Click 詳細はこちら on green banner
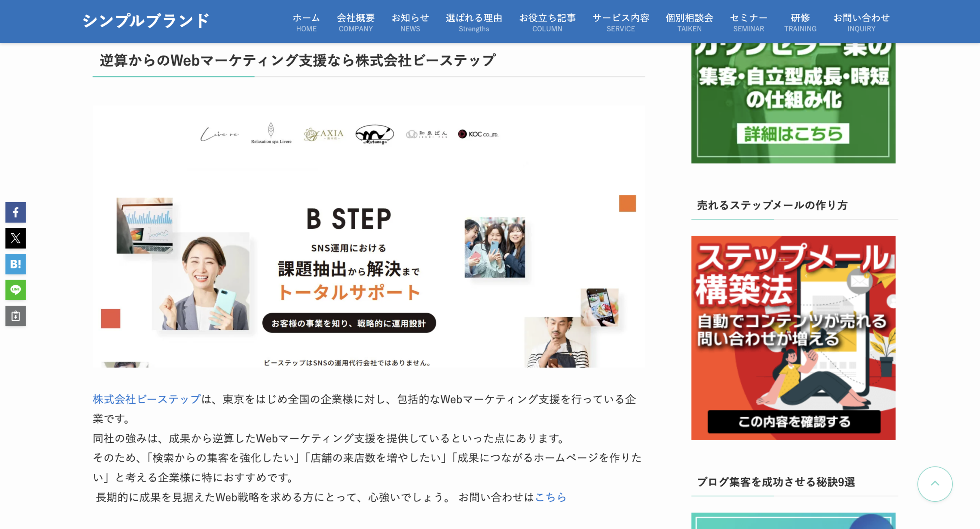The width and height of the screenshot is (980, 529). click(793, 134)
